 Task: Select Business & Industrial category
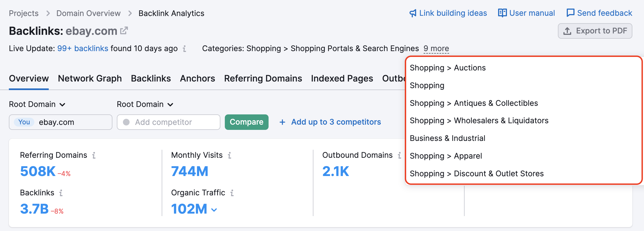coord(447,138)
